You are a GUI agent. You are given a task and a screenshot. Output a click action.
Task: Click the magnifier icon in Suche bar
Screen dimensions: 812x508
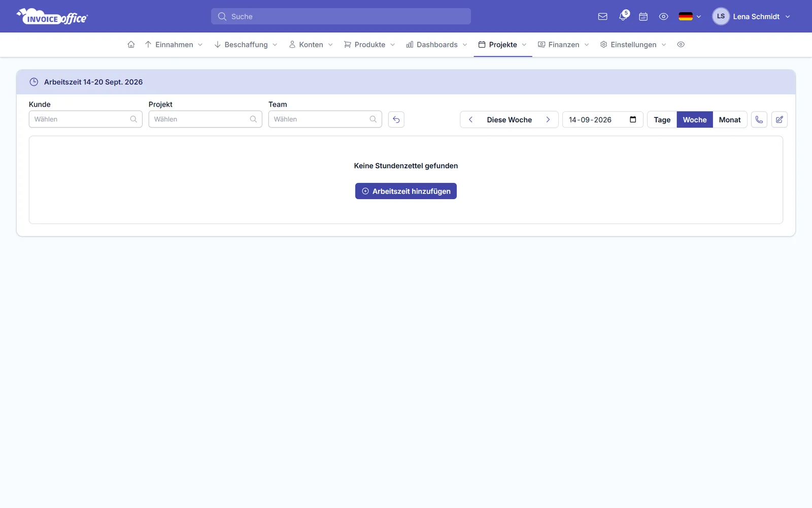(x=222, y=16)
